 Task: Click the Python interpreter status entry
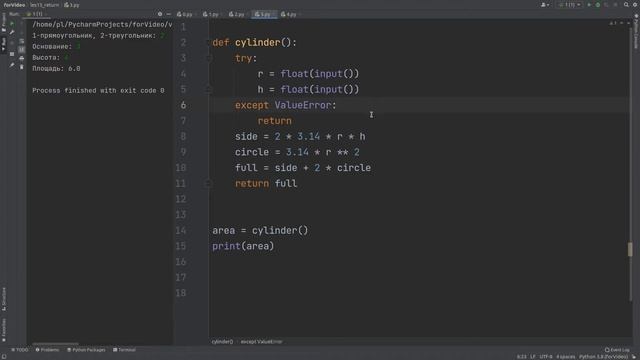pyautogui.click(x=603, y=357)
